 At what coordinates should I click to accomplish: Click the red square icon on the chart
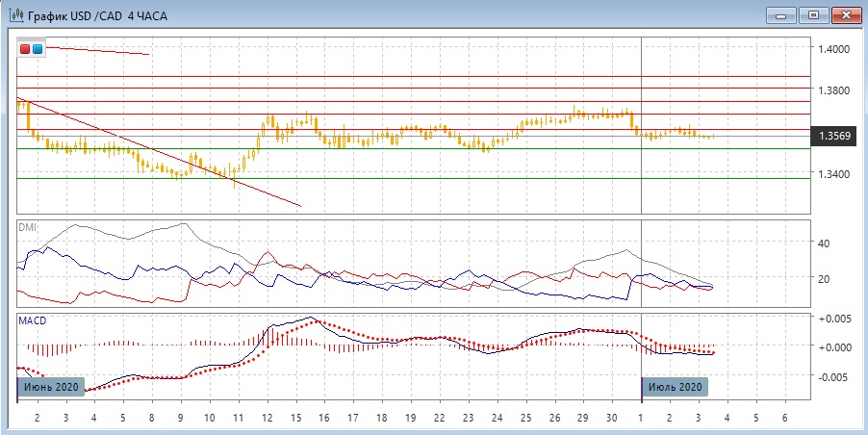coord(25,49)
